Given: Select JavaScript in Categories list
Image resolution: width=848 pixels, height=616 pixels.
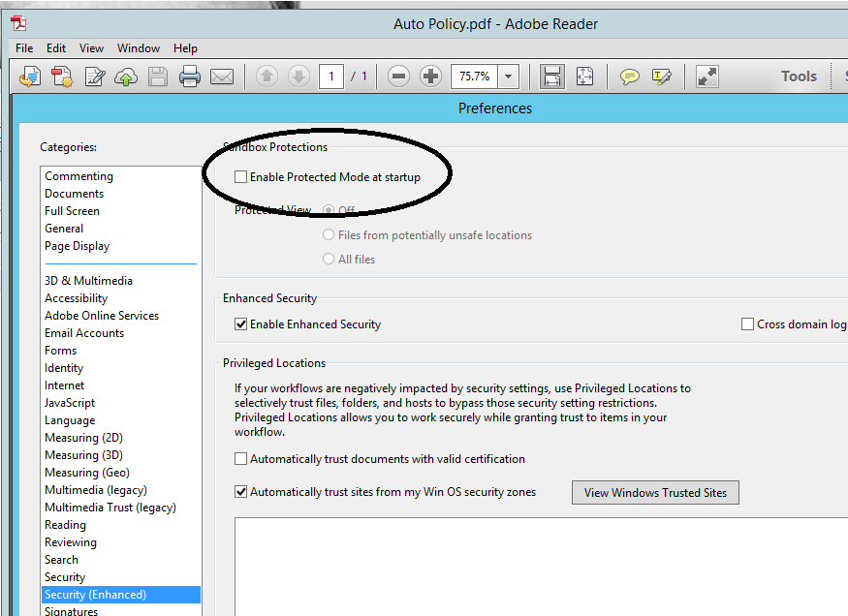Looking at the screenshot, I should coord(70,403).
